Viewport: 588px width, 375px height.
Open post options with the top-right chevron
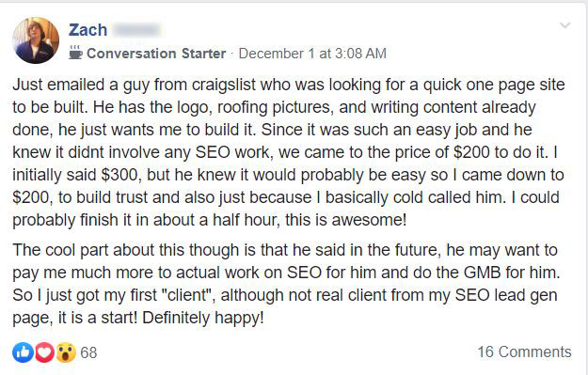click(564, 25)
